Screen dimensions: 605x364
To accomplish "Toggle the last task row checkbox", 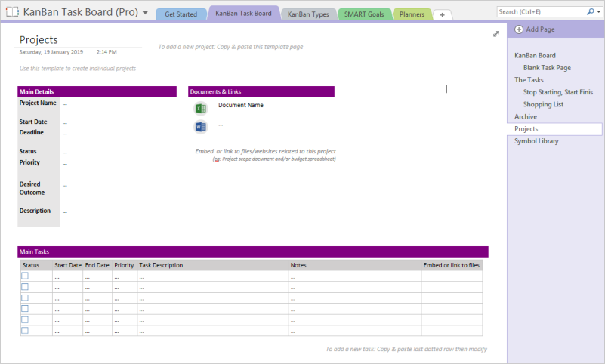I will click(25, 330).
